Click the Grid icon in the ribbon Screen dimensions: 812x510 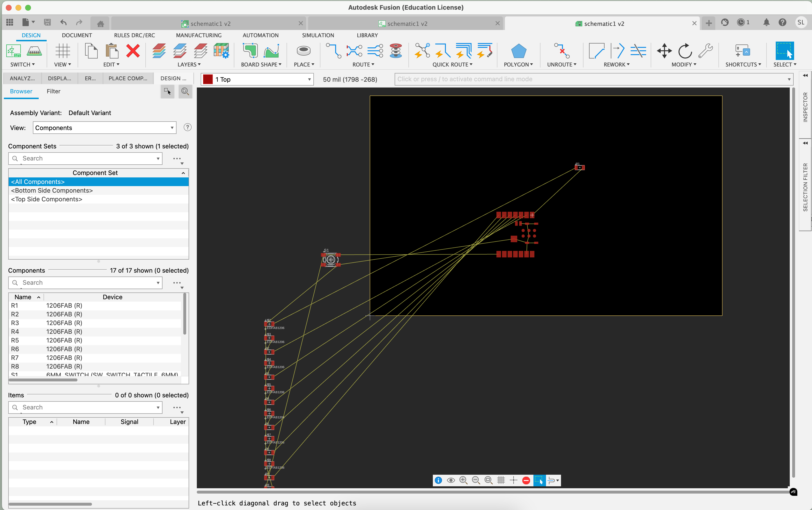[x=63, y=51]
